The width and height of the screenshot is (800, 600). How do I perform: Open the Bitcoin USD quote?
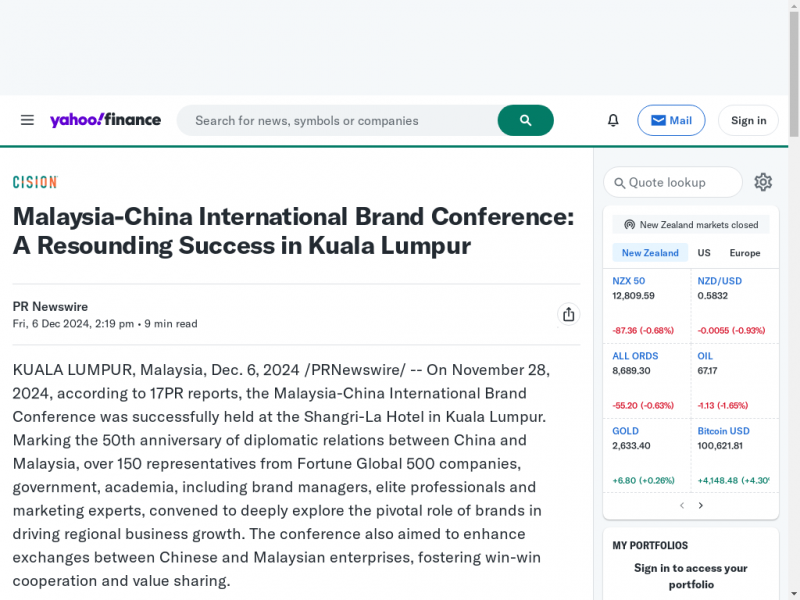click(x=723, y=431)
